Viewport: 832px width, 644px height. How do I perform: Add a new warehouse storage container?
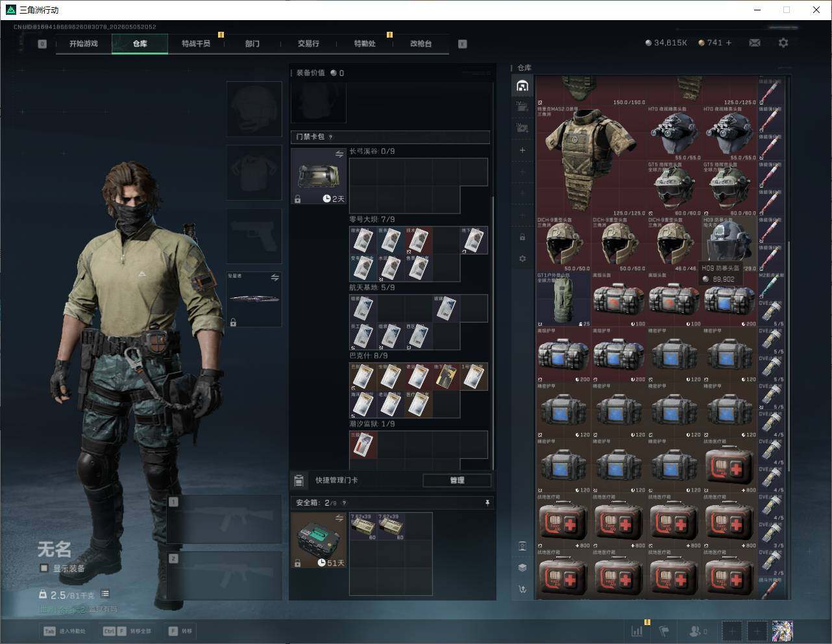click(522, 150)
